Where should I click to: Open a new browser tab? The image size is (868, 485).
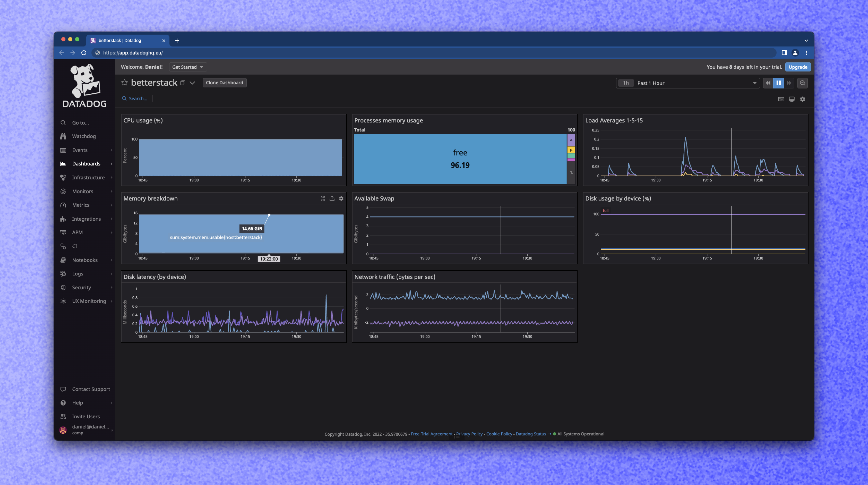[x=177, y=40]
